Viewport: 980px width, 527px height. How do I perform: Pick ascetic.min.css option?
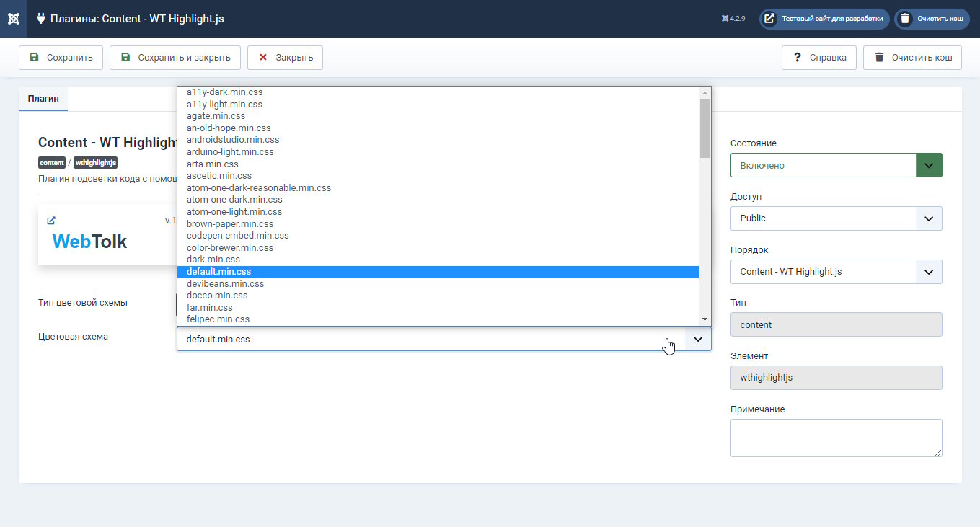pyautogui.click(x=438, y=176)
